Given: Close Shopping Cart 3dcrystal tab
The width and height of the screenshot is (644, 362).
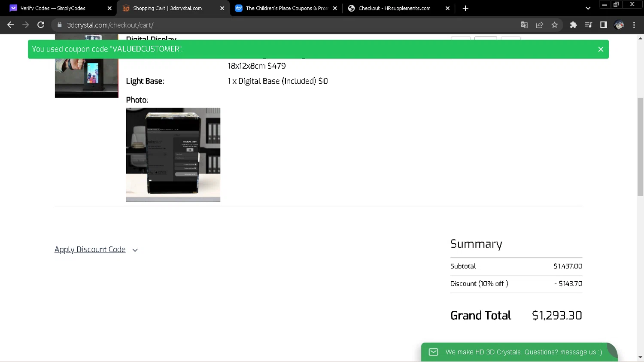Looking at the screenshot, I should click(x=222, y=8).
